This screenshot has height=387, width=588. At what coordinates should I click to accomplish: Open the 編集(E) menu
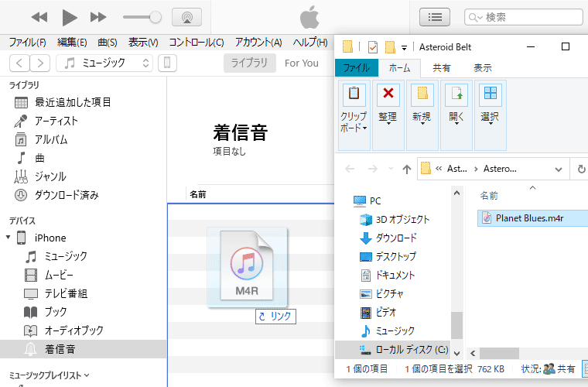(x=72, y=43)
